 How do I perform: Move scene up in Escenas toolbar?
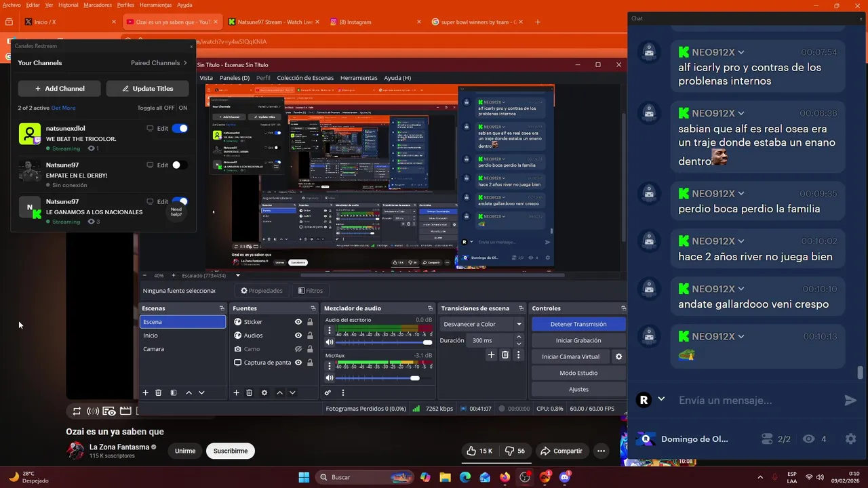pyautogui.click(x=189, y=392)
